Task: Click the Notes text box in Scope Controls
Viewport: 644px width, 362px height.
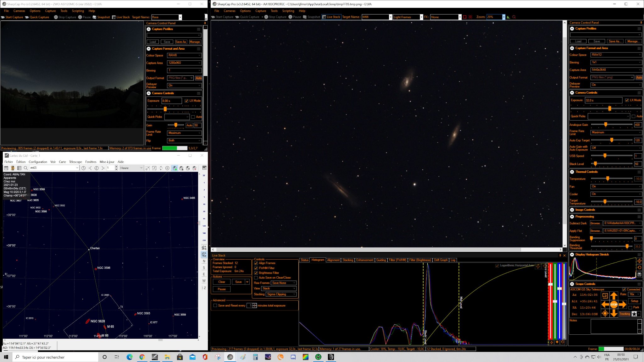Action: tap(616, 326)
